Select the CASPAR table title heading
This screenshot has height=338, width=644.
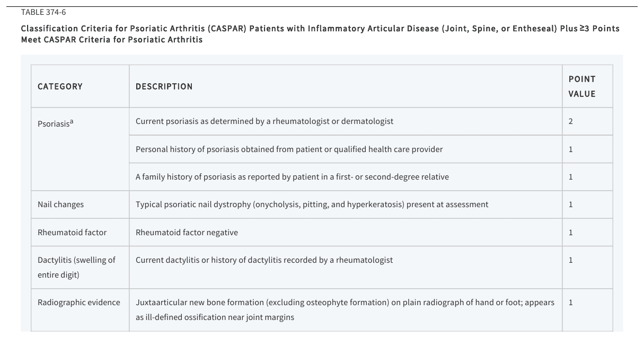tap(320, 34)
